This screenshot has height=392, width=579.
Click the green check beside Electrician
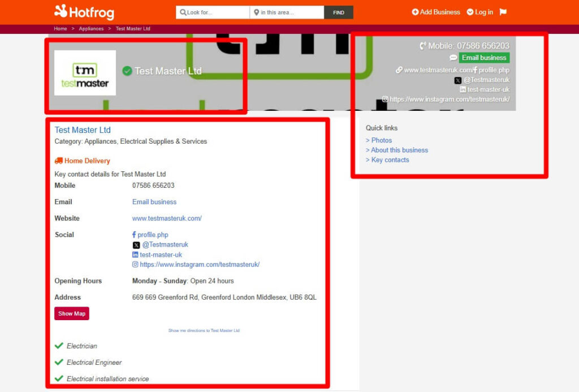pyautogui.click(x=59, y=346)
